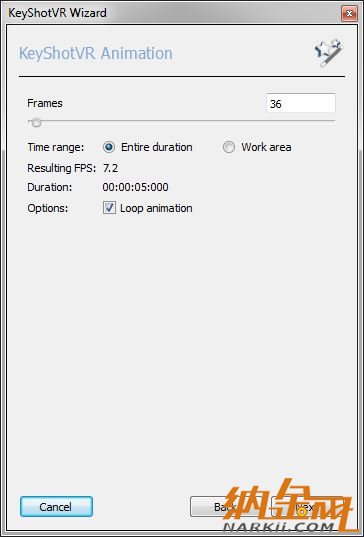Click the KeyShotVR Wizard title bar
Viewport: 364px width, 537px height.
[171, 13]
